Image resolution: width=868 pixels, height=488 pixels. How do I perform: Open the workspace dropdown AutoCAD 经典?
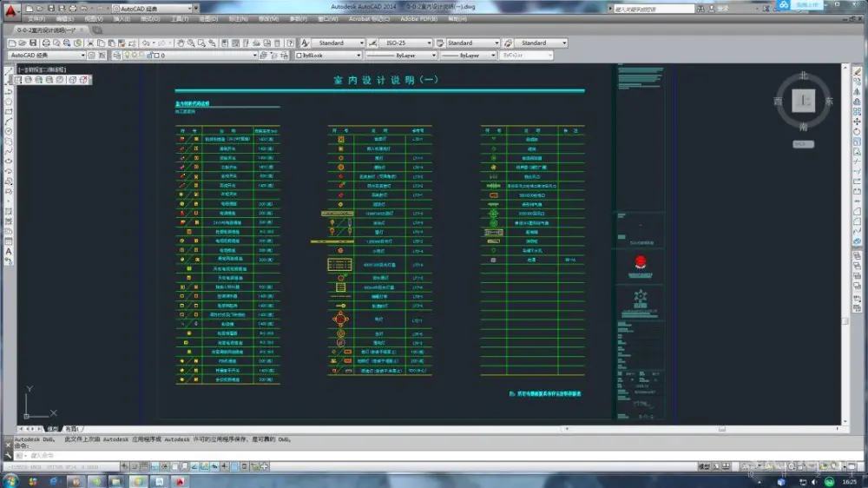(54, 56)
